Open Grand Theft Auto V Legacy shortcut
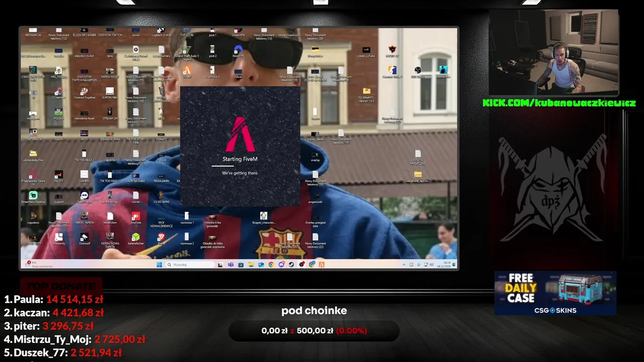 [187, 53]
